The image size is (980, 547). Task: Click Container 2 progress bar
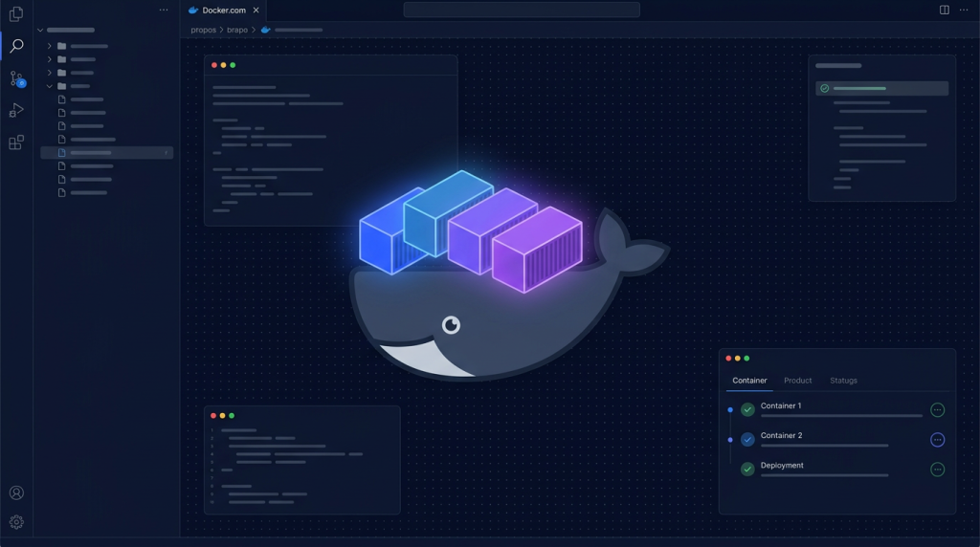coord(824,446)
